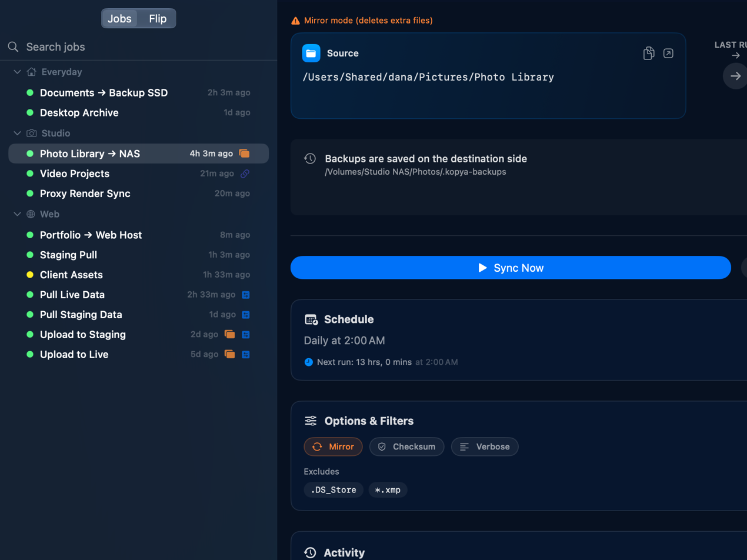This screenshot has height=560, width=747.
Task: Click the source path ending in Photo Library
Action: (428, 77)
